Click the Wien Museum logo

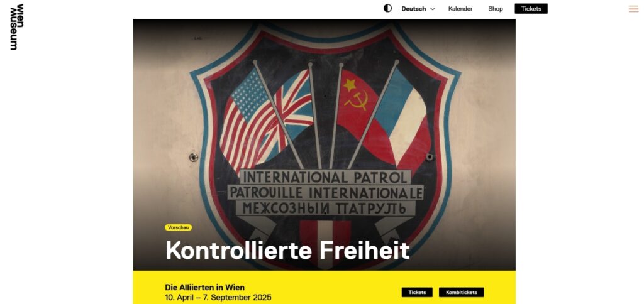17,27
